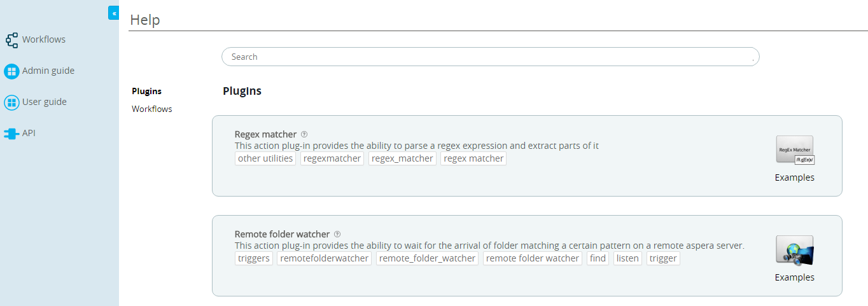Screen dimensions: 868x306
Task: Select the Plugins section in the help navigation
Action: click(146, 91)
